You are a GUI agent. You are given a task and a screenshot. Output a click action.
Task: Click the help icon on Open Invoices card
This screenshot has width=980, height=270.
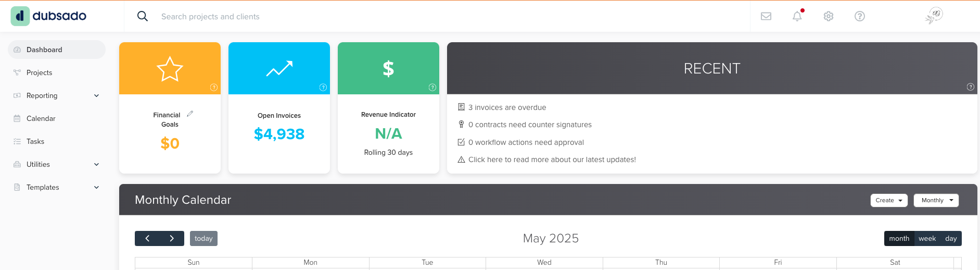[x=323, y=88]
